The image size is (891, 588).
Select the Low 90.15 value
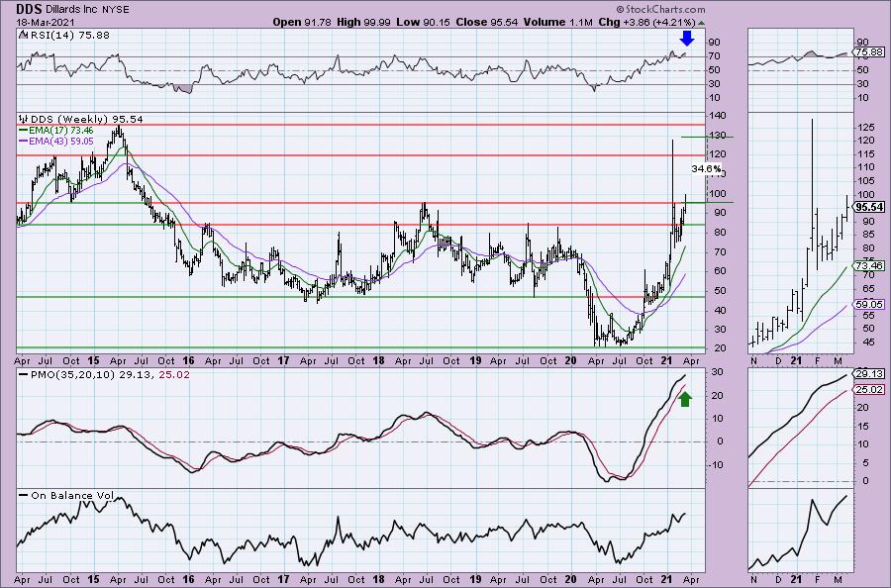pyautogui.click(x=424, y=22)
